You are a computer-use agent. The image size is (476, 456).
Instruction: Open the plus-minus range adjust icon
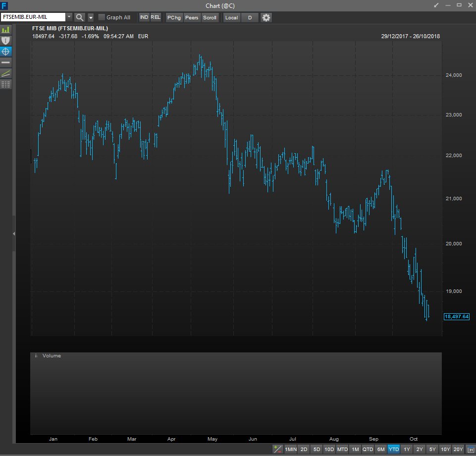click(x=277, y=449)
